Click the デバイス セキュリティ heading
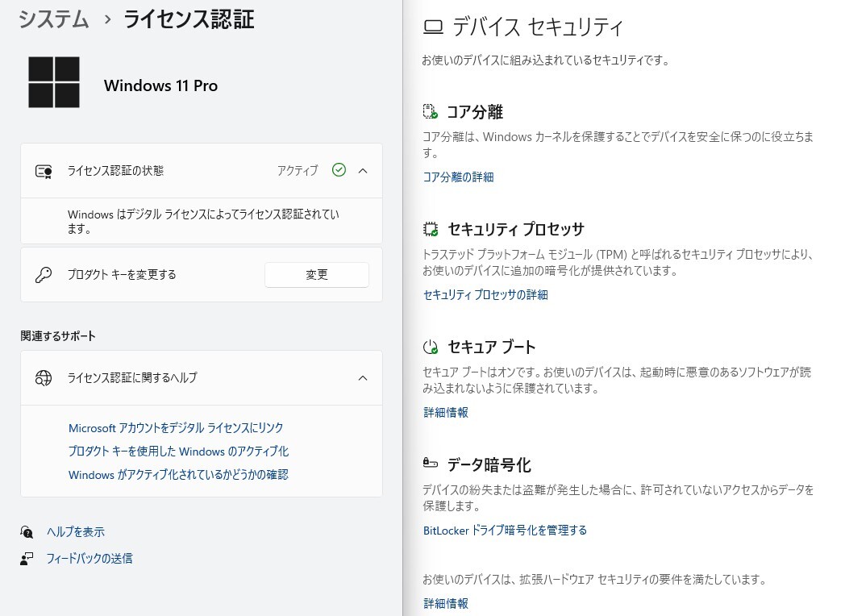The width and height of the screenshot is (845, 616). tap(537, 27)
